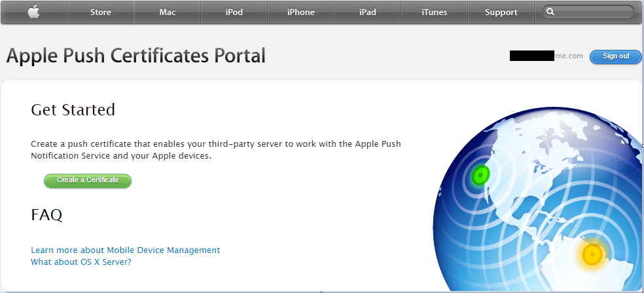Click the Apple Push Certificates Portal title
This screenshot has width=644, height=293.
point(136,56)
